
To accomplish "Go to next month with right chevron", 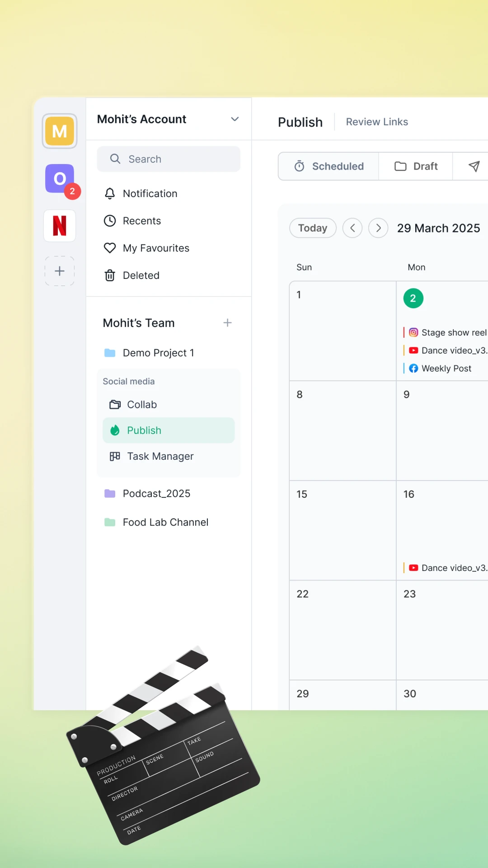I will click(379, 228).
